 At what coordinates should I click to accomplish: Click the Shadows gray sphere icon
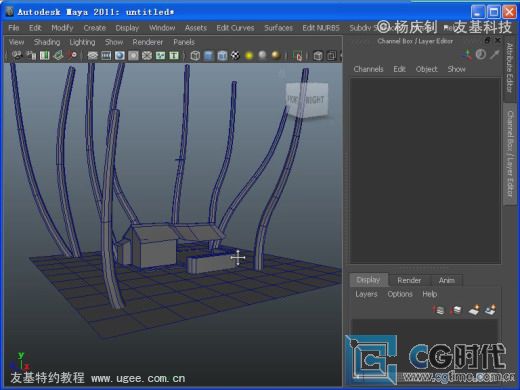click(x=263, y=55)
